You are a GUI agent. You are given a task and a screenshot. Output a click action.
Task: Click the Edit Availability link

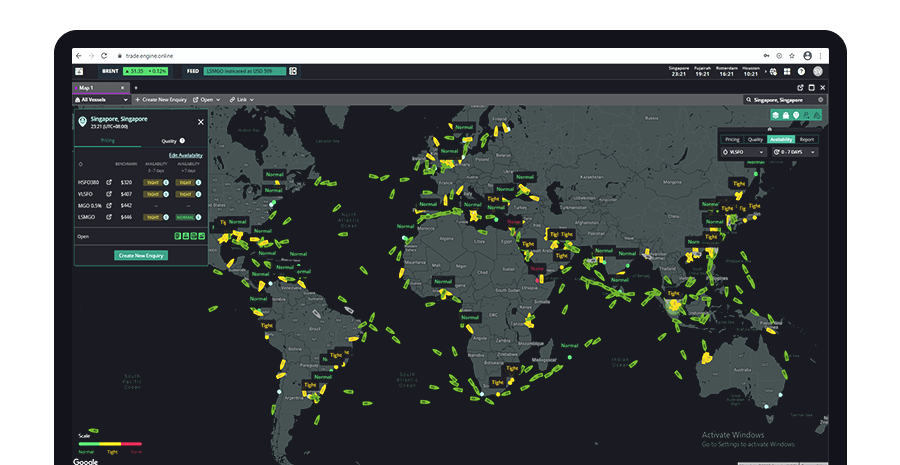(x=185, y=156)
